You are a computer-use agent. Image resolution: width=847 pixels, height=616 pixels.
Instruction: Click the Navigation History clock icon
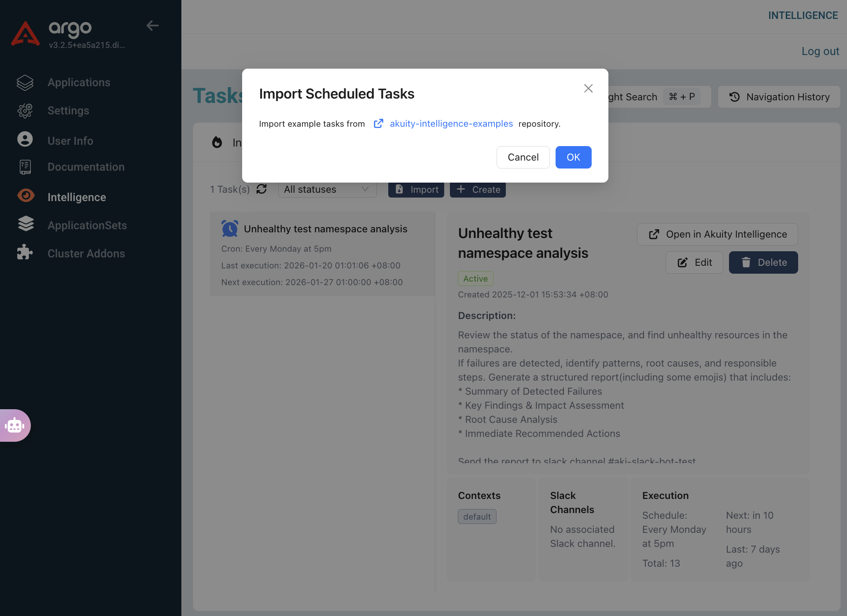pyautogui.click(x=734, y=97)
